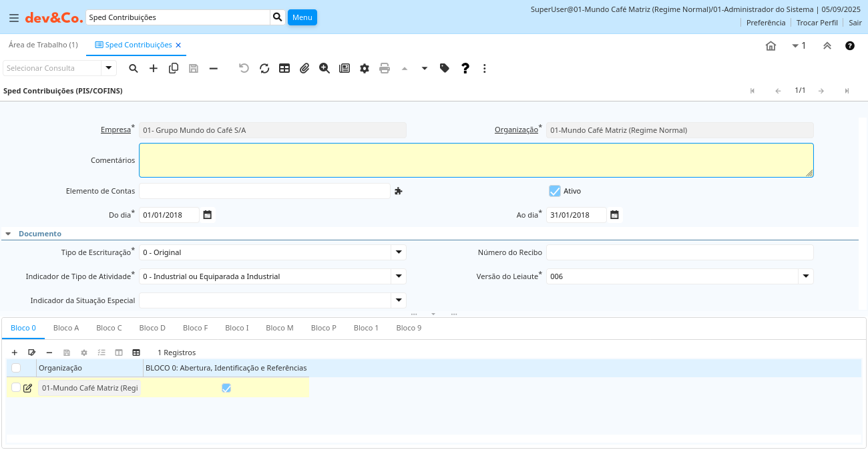Toggle the select-all checkbox in grid header
The width and height of the screenshot is (868, 450).
click(16, 368)
